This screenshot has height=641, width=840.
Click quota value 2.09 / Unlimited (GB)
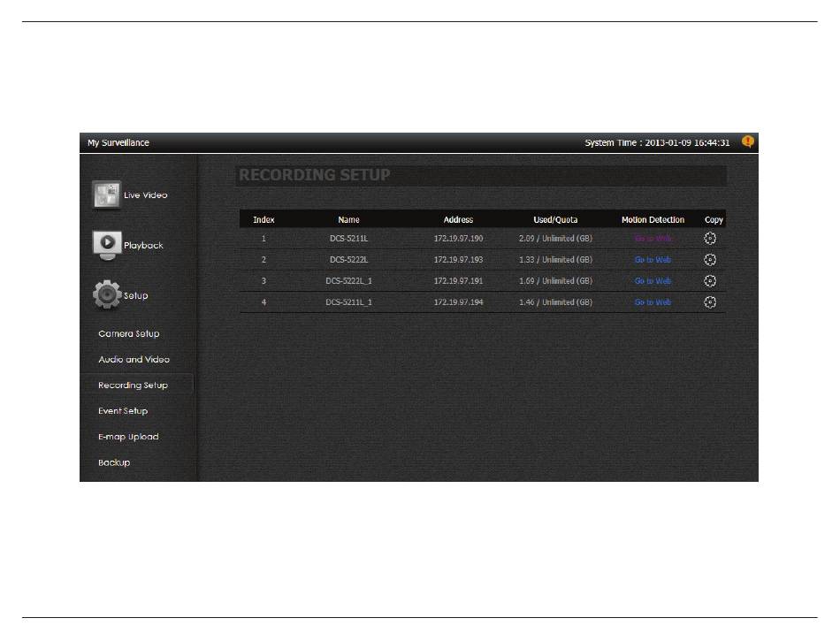(x=555, y=239)
